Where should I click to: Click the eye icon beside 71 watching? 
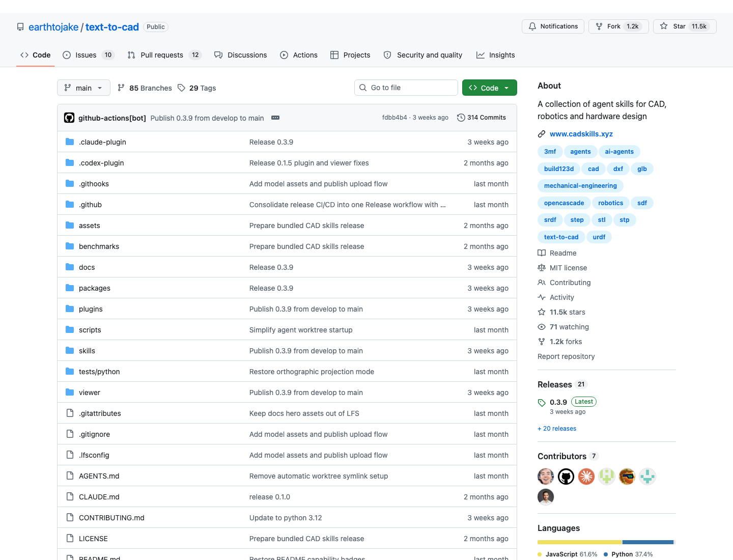tap(542, 327)
